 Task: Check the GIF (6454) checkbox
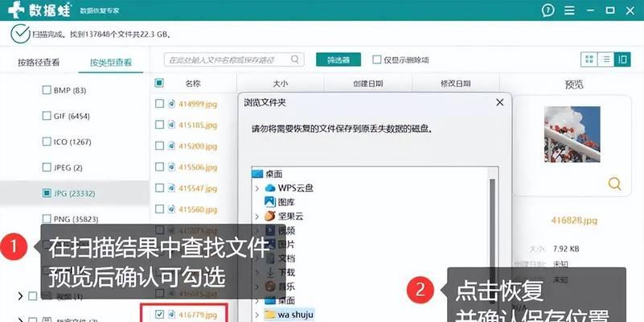coord(47,116)
